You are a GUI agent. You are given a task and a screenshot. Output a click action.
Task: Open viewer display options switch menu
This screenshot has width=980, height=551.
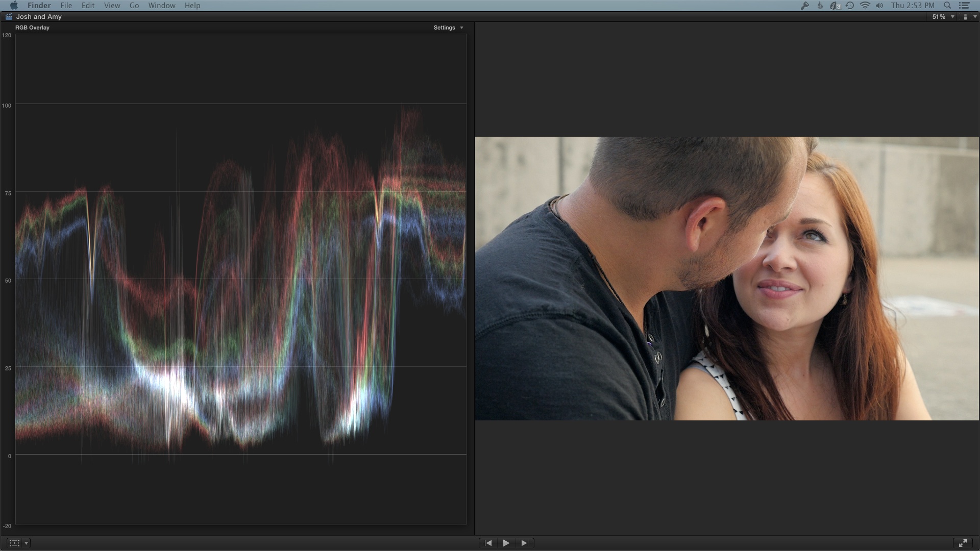968,17
